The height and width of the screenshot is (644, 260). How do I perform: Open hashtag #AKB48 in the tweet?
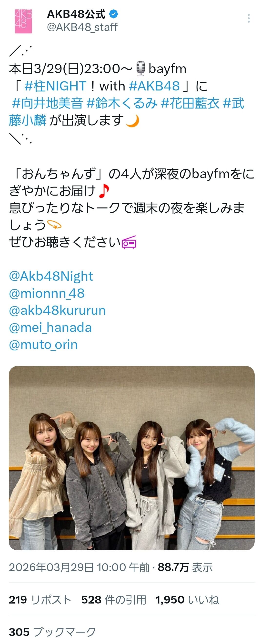coord(154,86)
